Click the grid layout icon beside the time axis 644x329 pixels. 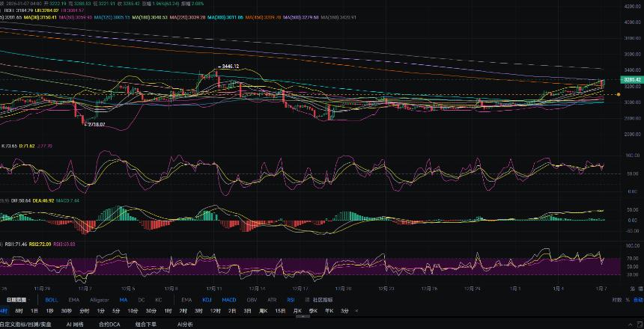[x=640, y=289]
